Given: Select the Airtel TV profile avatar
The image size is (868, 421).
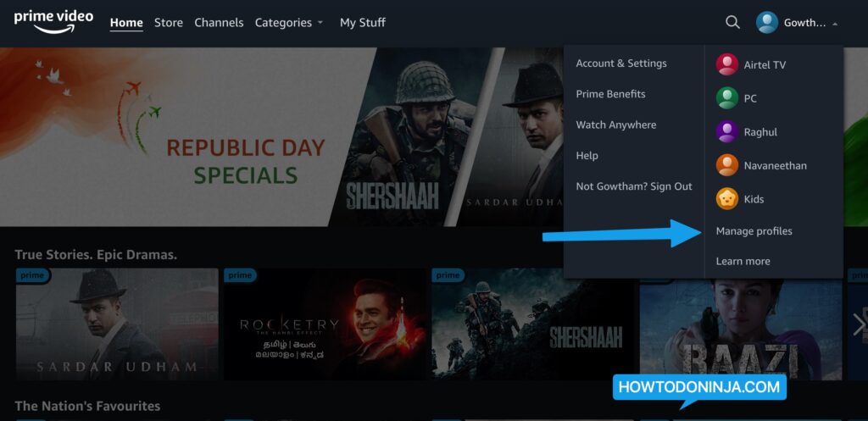Looking at the screenshot, I should [x=726, y=64].
